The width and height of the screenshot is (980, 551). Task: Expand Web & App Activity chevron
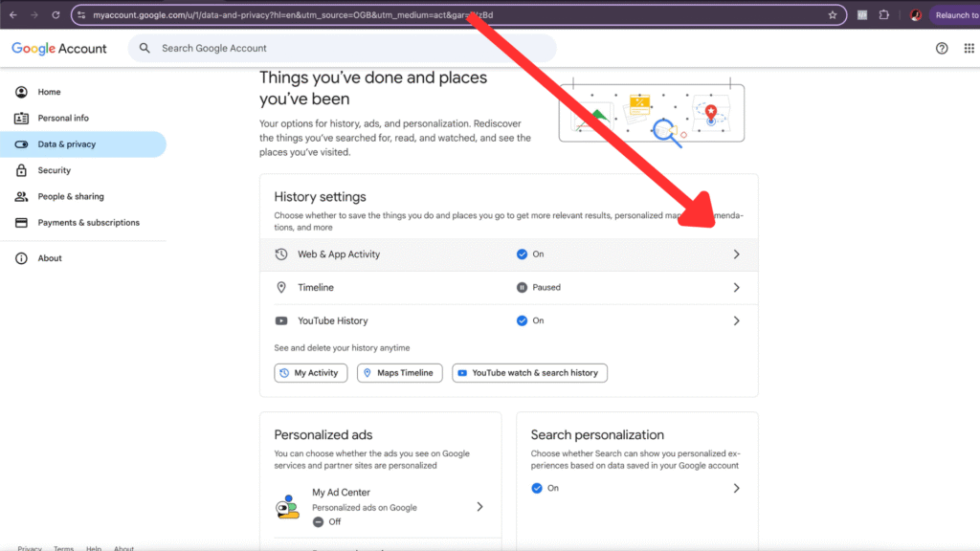coord(736,254)
